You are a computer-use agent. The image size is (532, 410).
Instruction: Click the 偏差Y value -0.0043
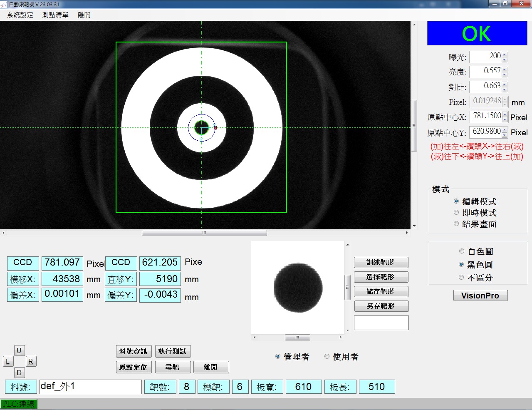point(160,295)
